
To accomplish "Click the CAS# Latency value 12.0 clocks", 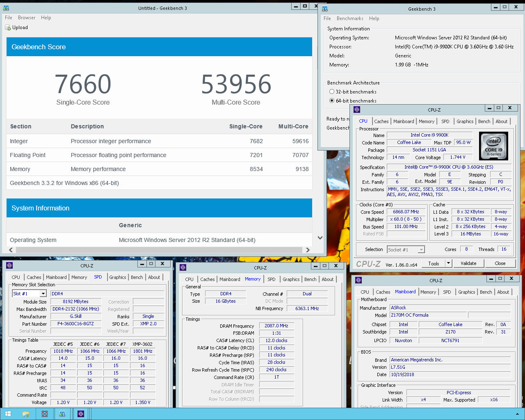I will coord(276,340).
